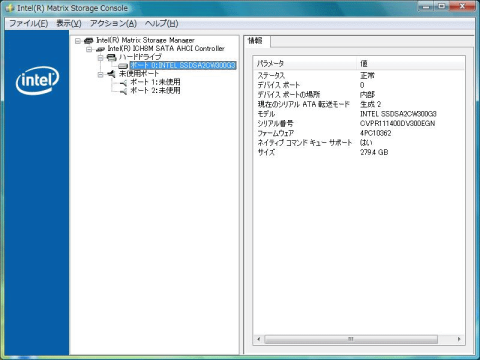Minimize the Matrix Storage Console window

click(x=426, y=6)
